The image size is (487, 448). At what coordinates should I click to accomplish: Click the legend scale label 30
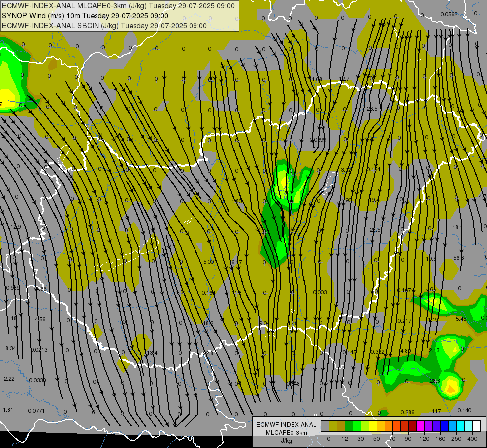click(360, 439)
